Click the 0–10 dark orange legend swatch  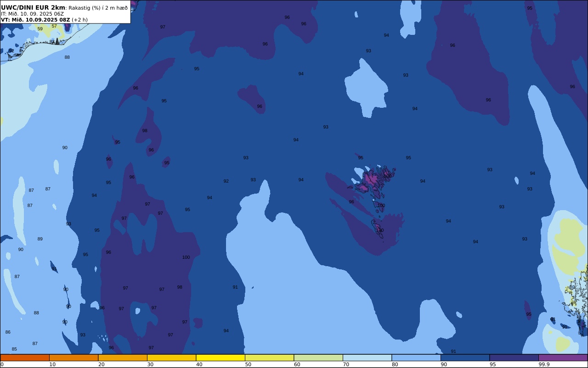(25, 357)
